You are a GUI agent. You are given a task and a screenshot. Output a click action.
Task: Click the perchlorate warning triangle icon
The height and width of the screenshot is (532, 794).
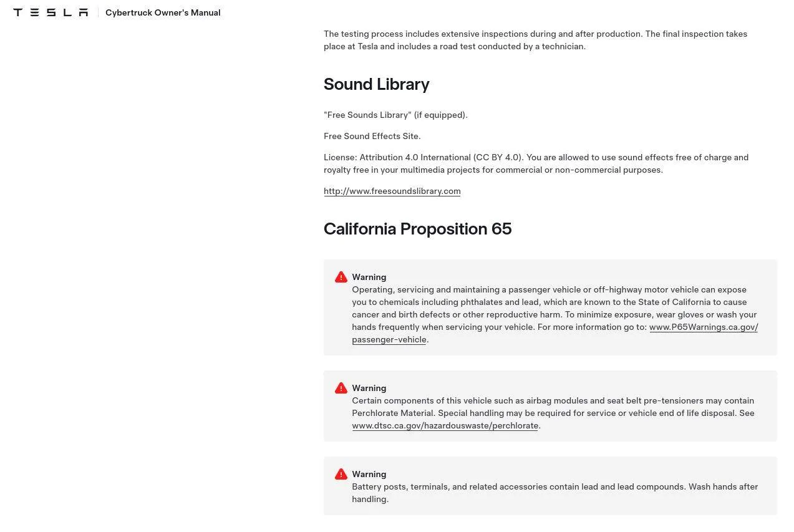pyautogui.click(x=341, y=389)
